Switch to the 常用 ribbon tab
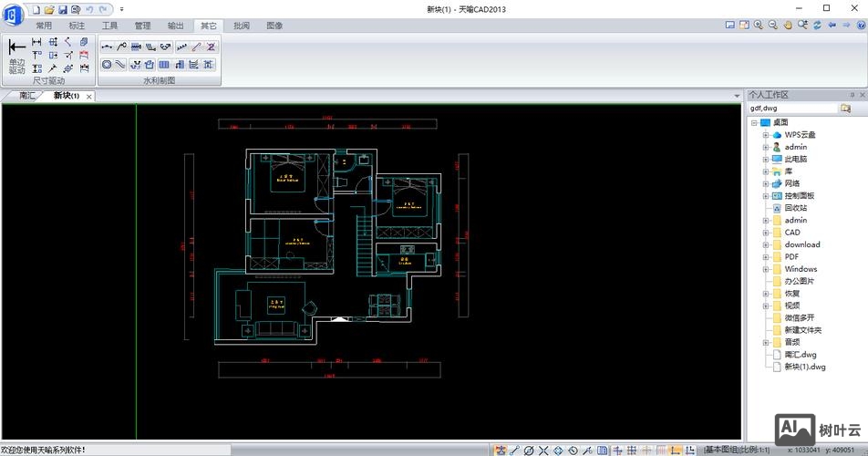 click(x=44, y=26)
